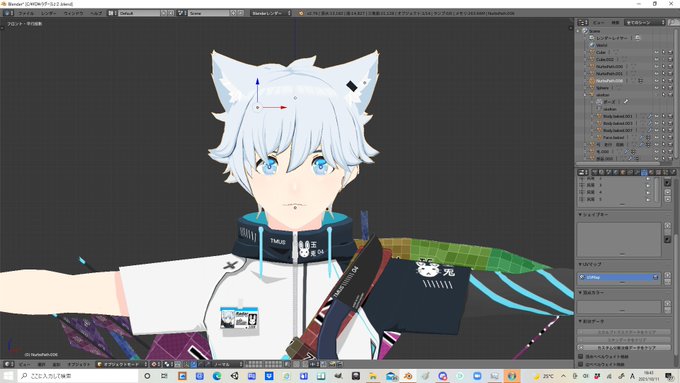Toggle the 3D manipulator widget button

click(x=187, y=364)
